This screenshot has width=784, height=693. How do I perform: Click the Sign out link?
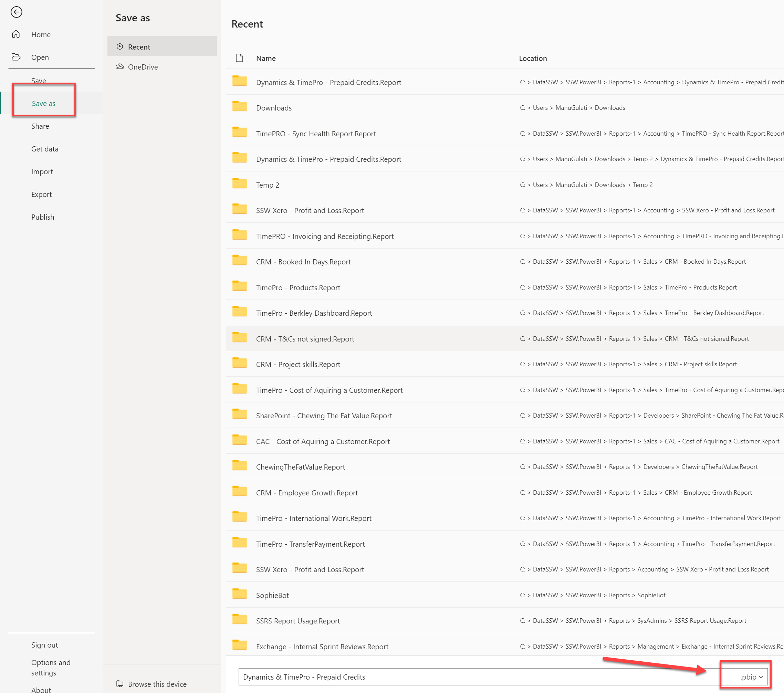coord(44,645)
